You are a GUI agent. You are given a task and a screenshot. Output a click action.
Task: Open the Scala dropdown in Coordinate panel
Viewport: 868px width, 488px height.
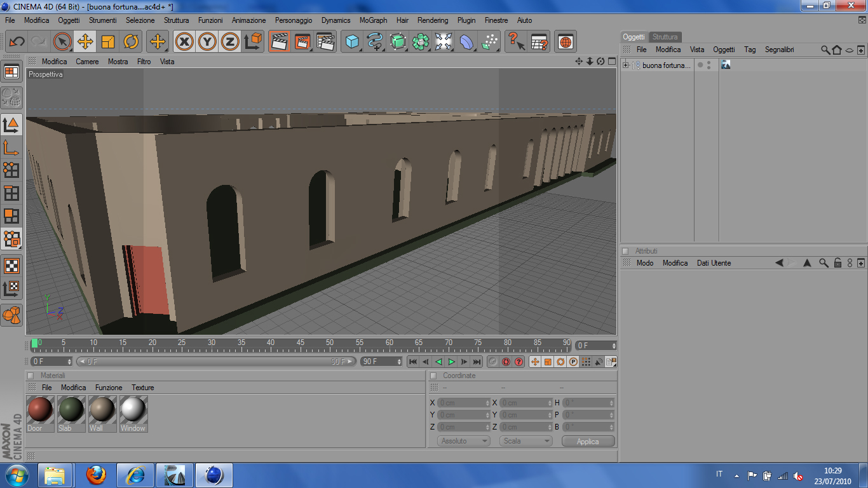point(526,441)
